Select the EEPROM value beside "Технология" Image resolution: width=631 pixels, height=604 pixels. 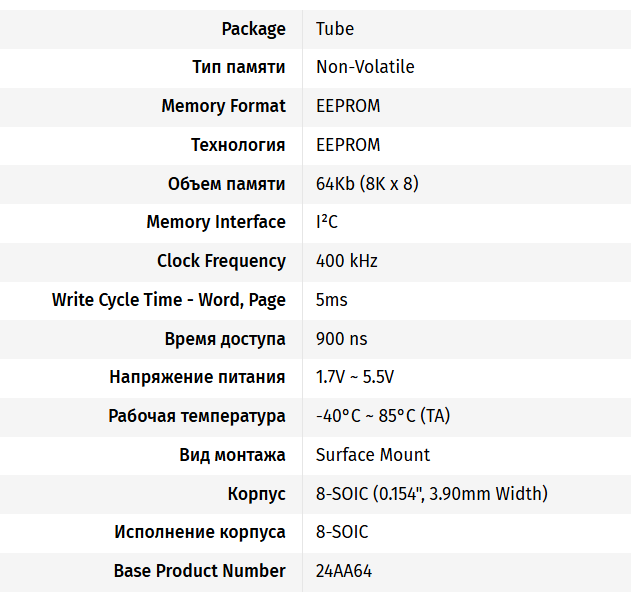coord(348,145)
